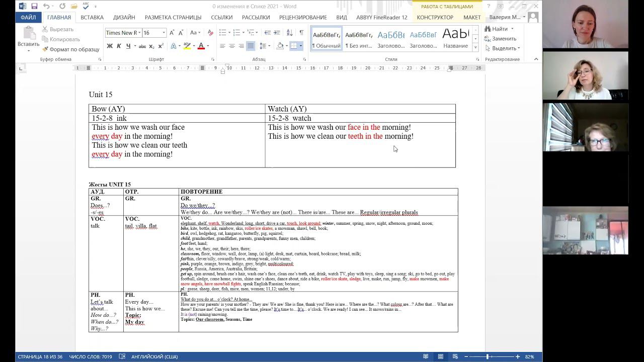The image size is (644, 362).
Task: Apply superscript formatting
Action: (x=161, y=46)
